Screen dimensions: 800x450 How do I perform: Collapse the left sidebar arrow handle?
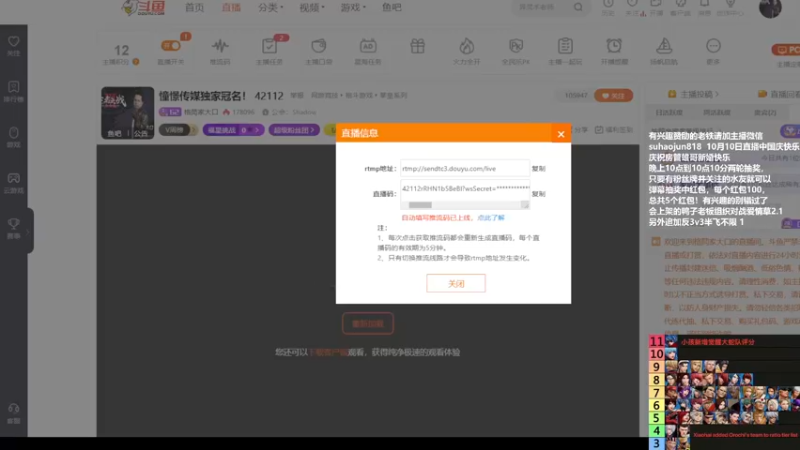pyautogui.click(x=29, y=231)
